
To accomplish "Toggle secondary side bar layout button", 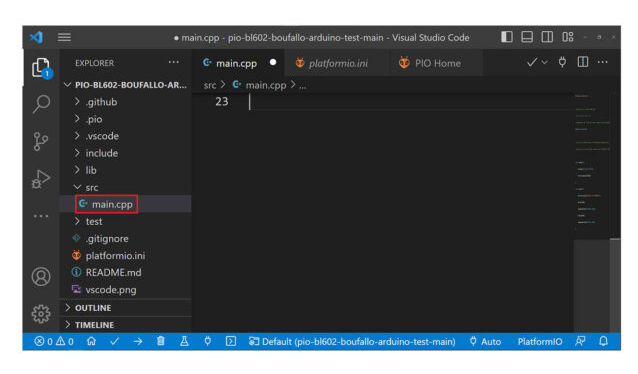I will pos(547,37).
